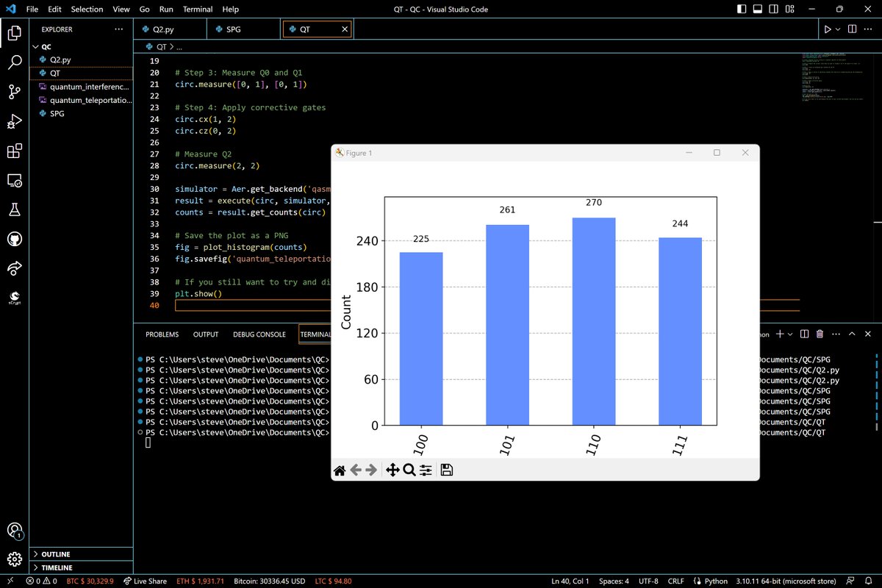882x588 pixels.
Task: Open SPG file in Explorer tree
Action: (x=59, y=113)
